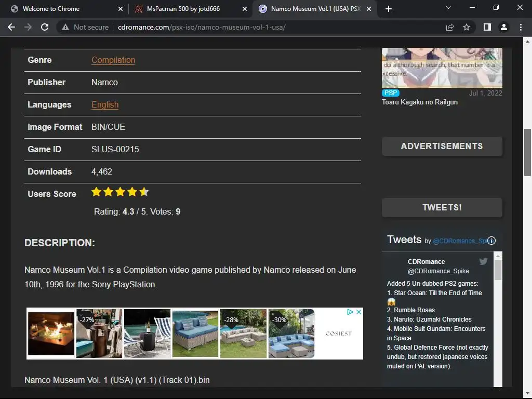
Task: Open the Compilation genre link
Action: [113, 60]
